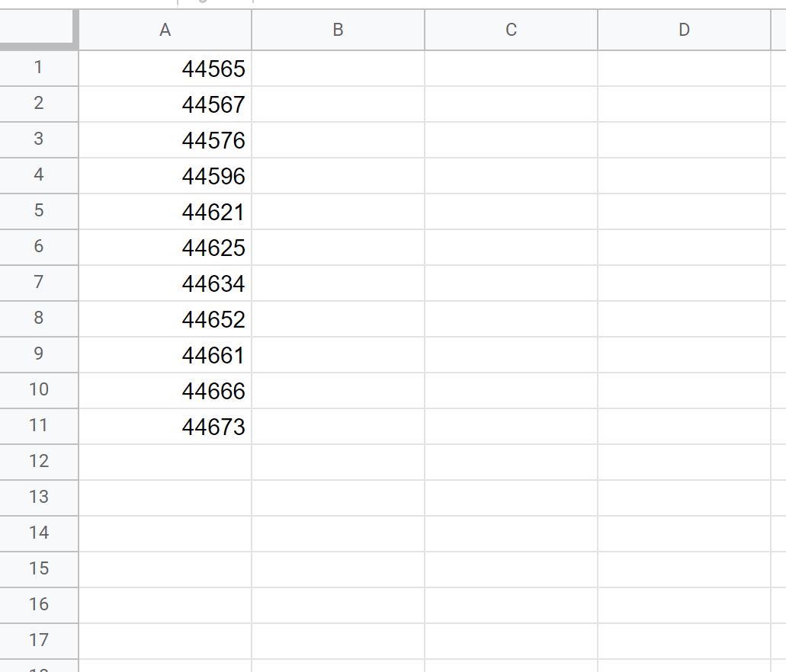Viewport: 786px width, 672px height.
Task: Select row 6 header
Action: click(39, 247)
